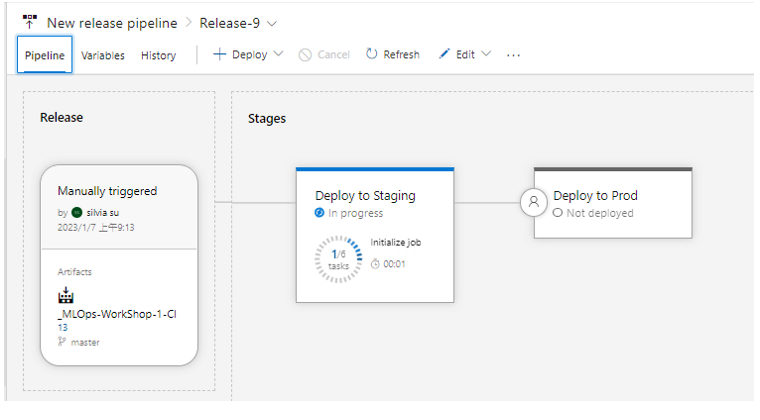
Task: Open the Deploy dropdown arrow
Action: click(x=278, y=54)
